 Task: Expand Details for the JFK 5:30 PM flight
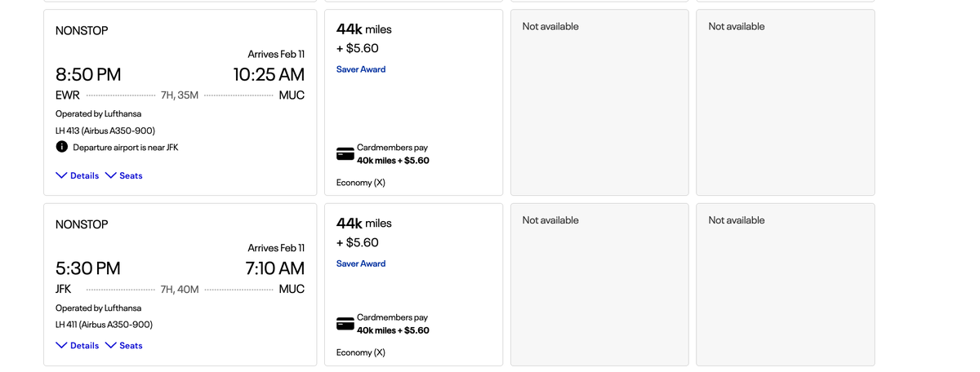78,345
